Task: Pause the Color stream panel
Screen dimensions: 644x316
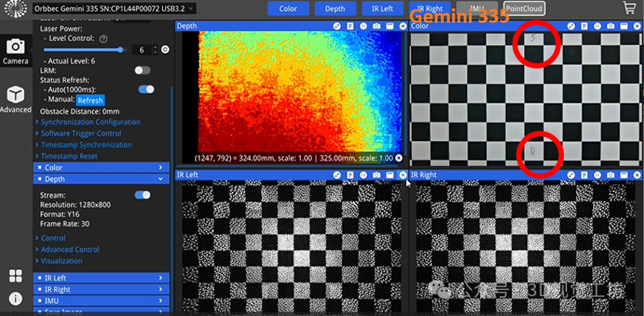Action: [x=597, y=26]
